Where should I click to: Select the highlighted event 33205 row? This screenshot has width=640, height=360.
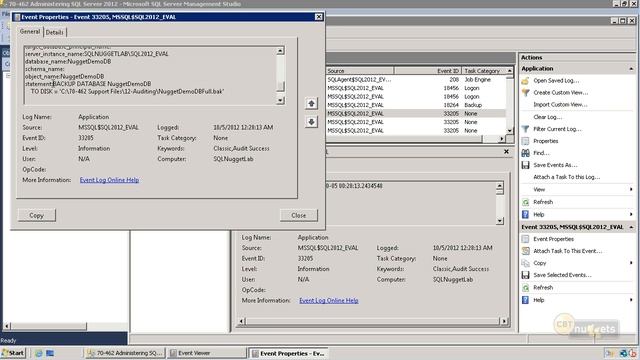pyautogui.click(x=416, y=113)
